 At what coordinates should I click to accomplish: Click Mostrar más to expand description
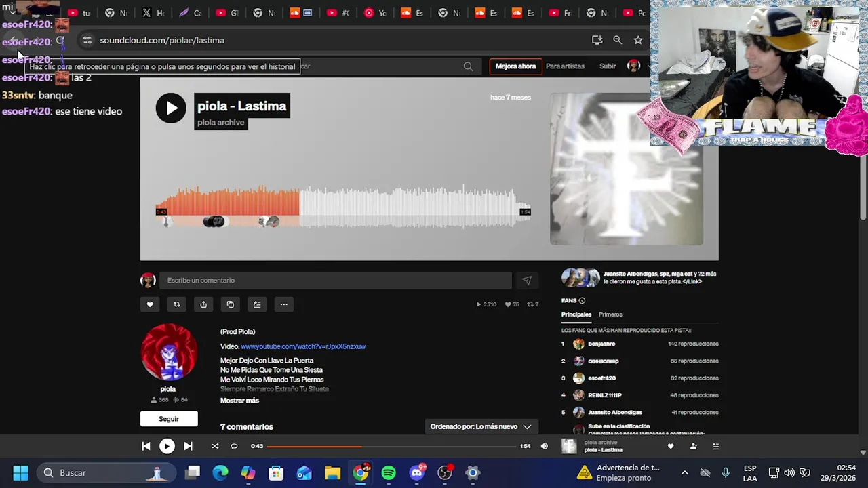239,401
